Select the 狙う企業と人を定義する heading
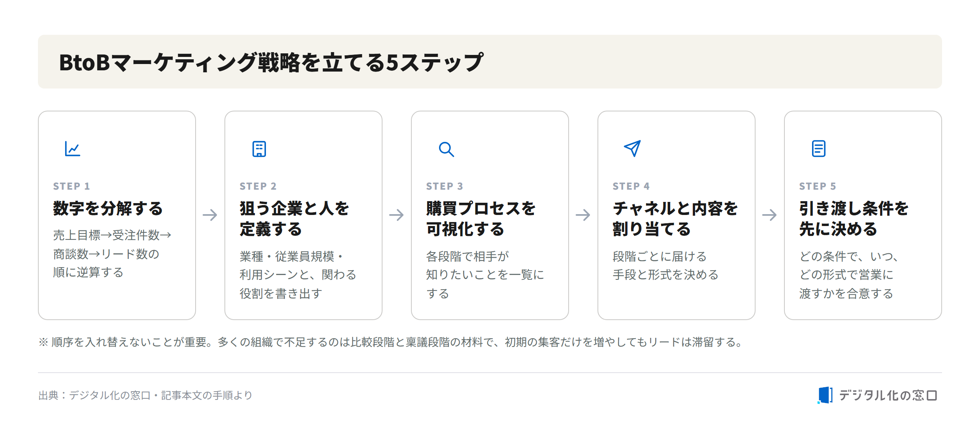The image size is (980, 441). click(x=294, y=219)
